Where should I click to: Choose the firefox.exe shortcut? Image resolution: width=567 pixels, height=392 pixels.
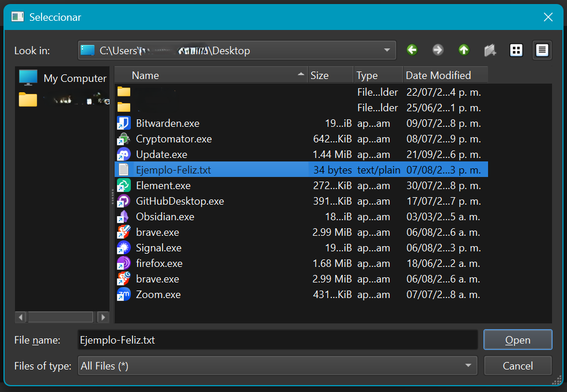point(159,263)
